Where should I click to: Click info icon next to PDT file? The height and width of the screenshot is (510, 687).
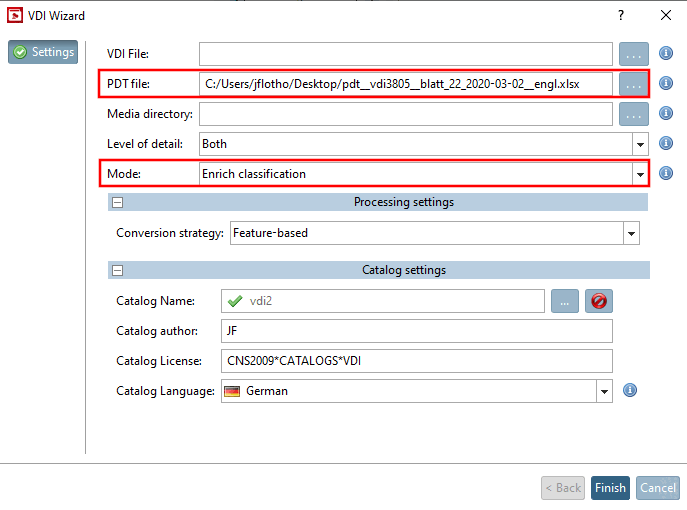[666, 84]
